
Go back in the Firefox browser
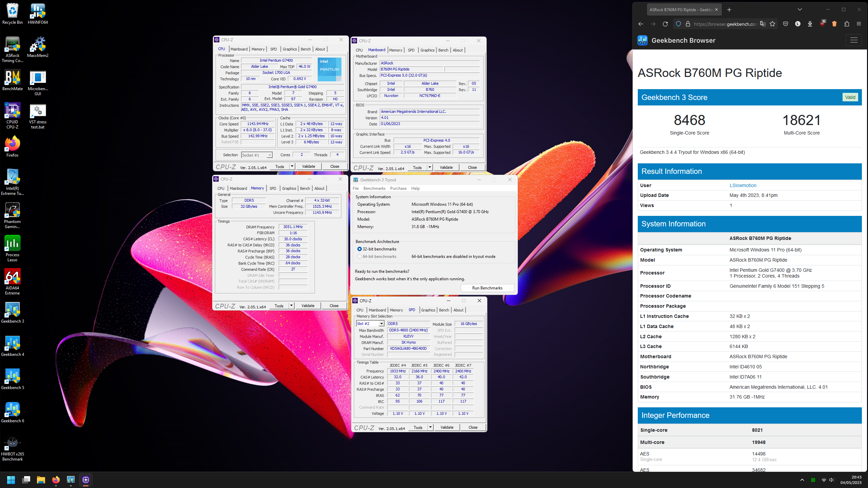coord(640,24)
